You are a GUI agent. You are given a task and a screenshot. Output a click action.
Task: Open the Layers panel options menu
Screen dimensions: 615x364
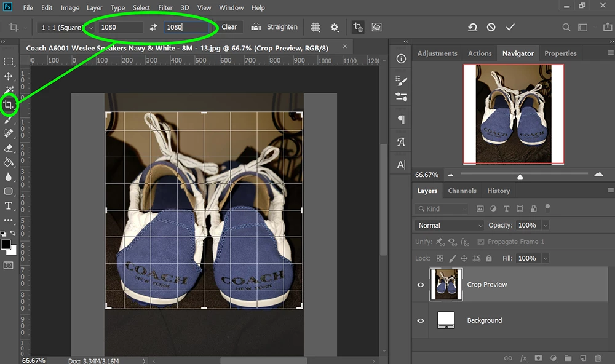coord(610,190)
